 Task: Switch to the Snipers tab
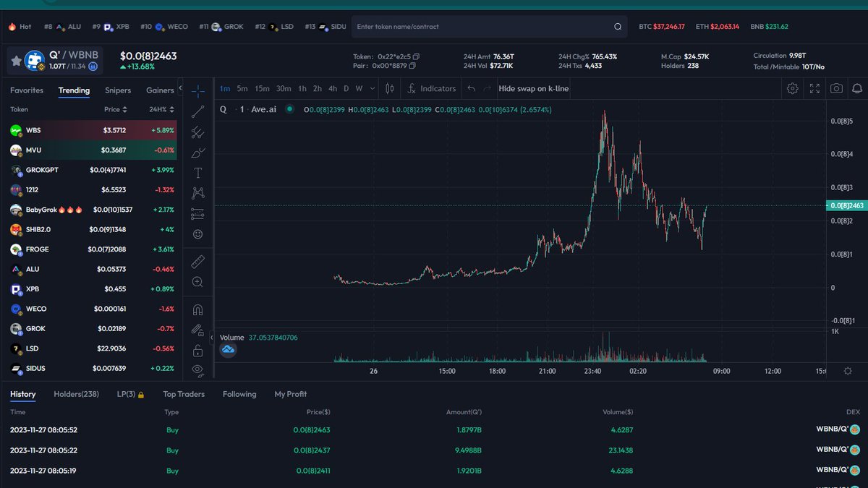[118, 90]
